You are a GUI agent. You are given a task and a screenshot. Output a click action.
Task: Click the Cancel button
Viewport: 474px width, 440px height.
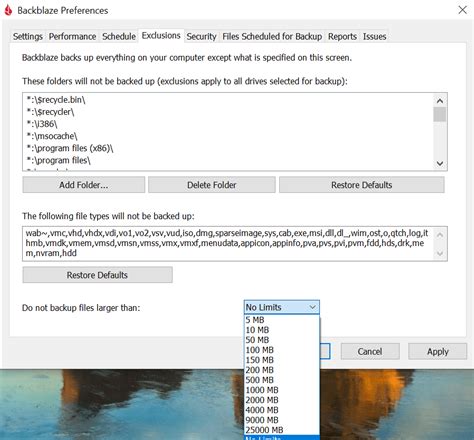370,351
